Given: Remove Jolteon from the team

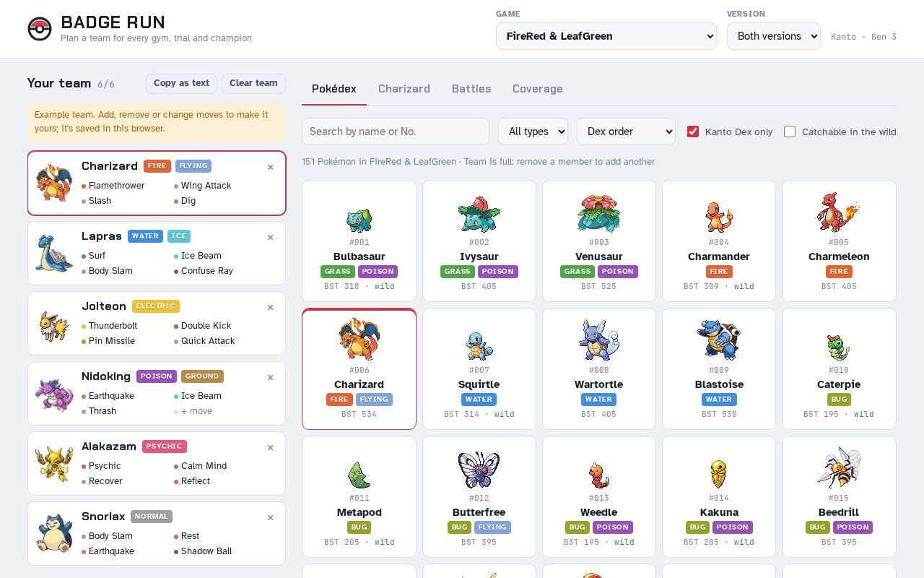Looking at the screenshot, I should [x=271, y=307].
